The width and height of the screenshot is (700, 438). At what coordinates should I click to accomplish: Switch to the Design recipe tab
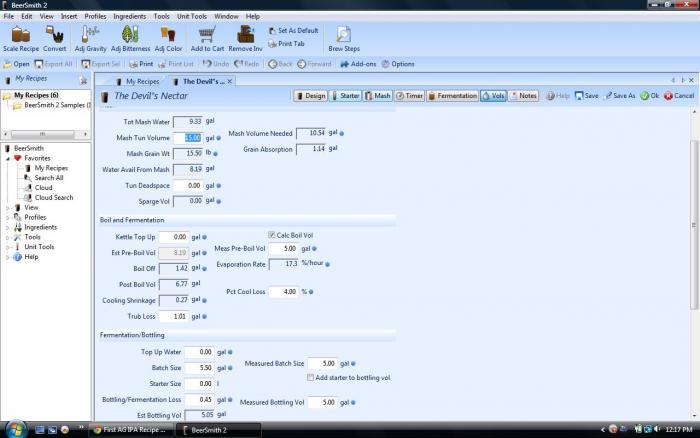pyautogui.click(x=310, y=96)
